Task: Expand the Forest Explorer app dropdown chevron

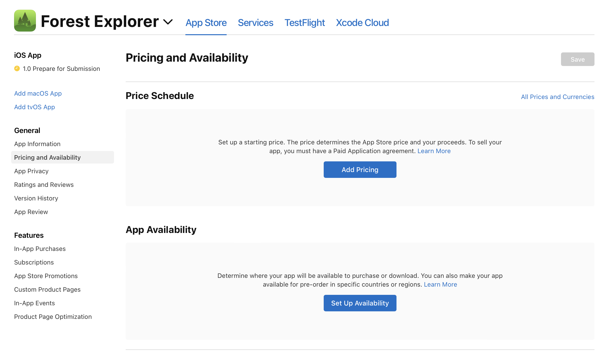Action: tap(168, 22)
